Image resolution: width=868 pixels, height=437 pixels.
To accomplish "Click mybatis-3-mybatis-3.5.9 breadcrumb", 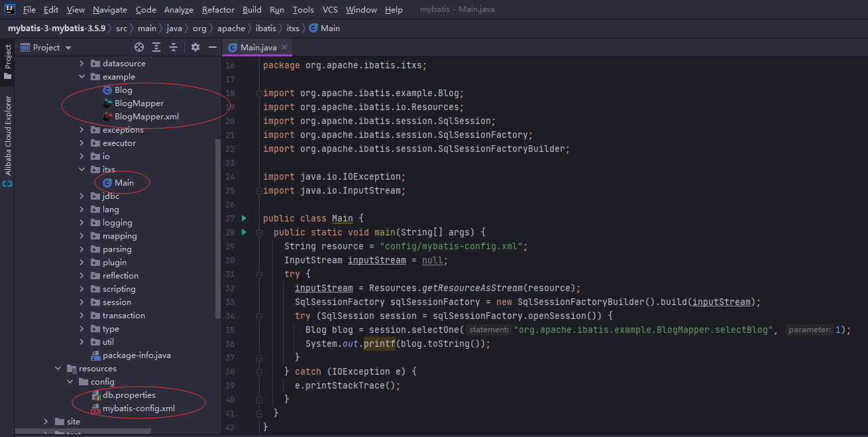I will click(58, 29).
